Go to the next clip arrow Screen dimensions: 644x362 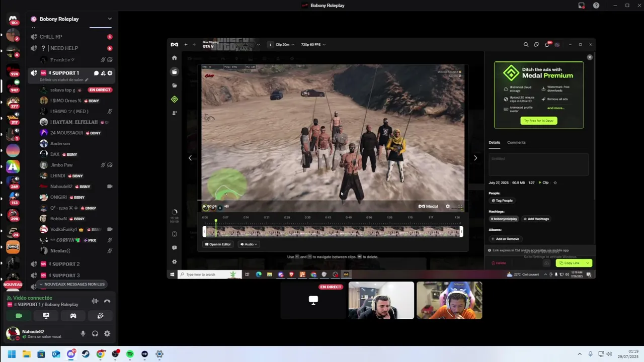pyautogui.click(x=475, y=158)
